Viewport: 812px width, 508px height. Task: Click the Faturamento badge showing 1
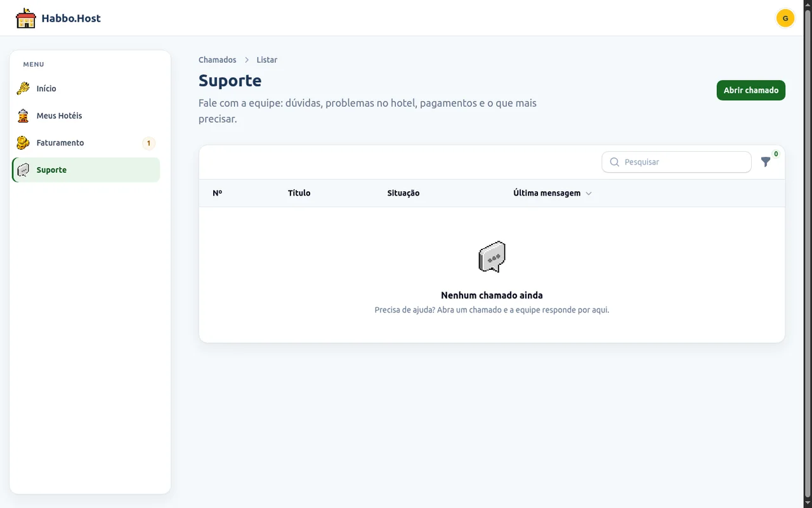(148, 143)
